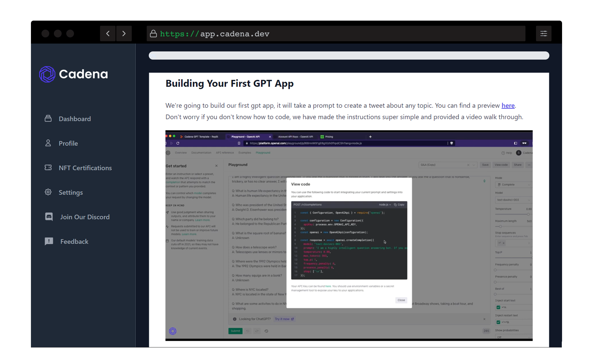Click the lesson progress bar at the top

click(x=349, y=55)
